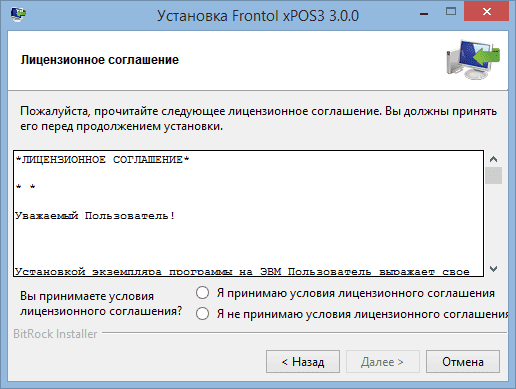Click the scroll down arrow of license text
Screen dimensions: 516x389
(494, 268)
